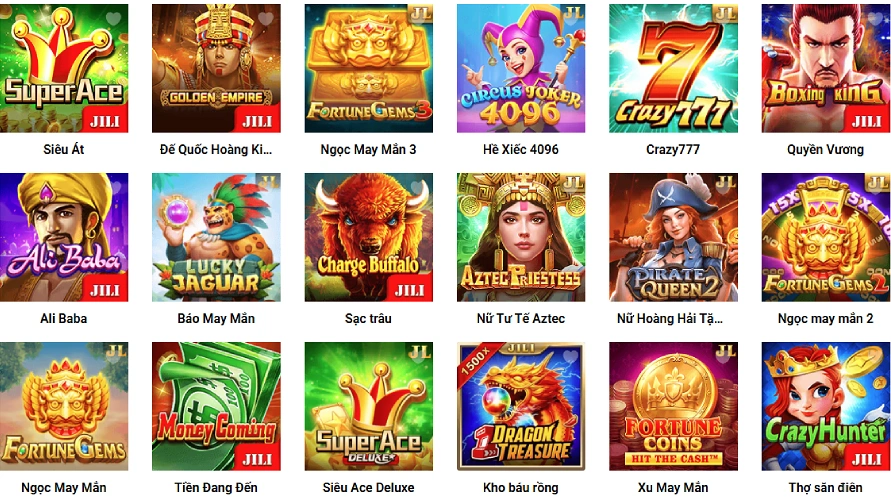Image resolution: width=891 pixels, height=500 pixels.
Task: Launch the Crazy Hunter game tile
Action: click(x=826, y=406)
